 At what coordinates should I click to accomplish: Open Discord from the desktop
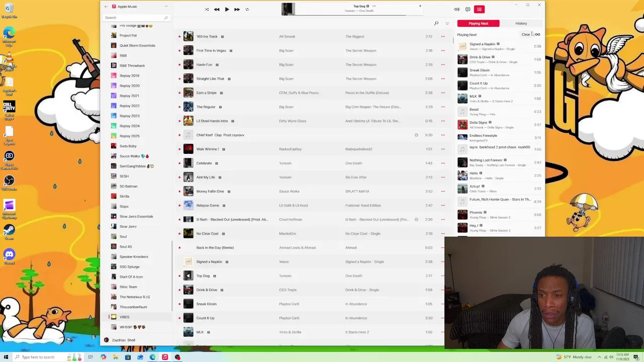pos(9,256)
